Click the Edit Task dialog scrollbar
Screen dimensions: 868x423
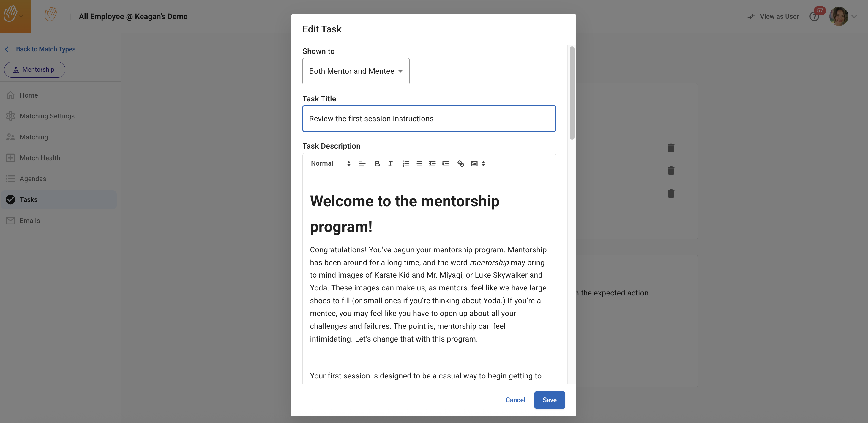coord(572,93)
